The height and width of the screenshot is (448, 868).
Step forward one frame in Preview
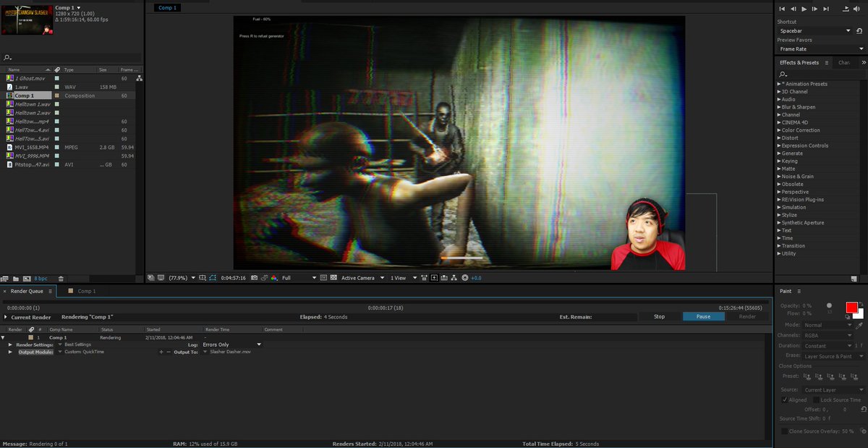click(815, 9)
